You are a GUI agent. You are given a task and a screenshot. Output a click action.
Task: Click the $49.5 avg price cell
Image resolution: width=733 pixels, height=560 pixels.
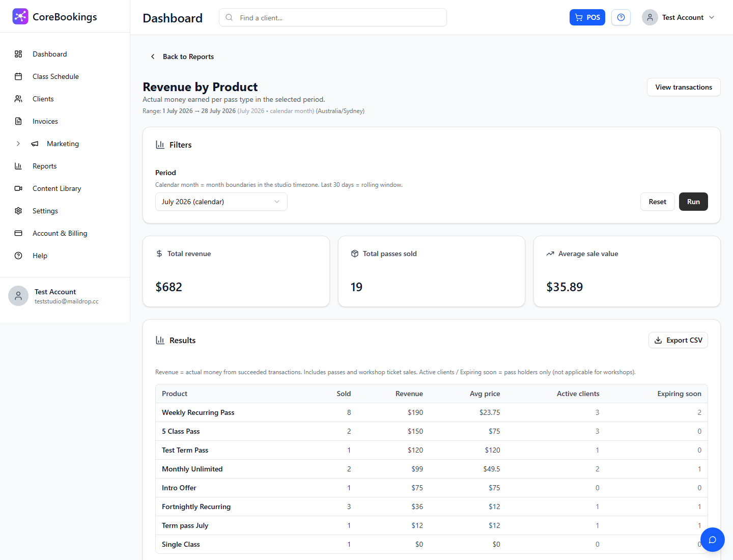tap(492, 469)
